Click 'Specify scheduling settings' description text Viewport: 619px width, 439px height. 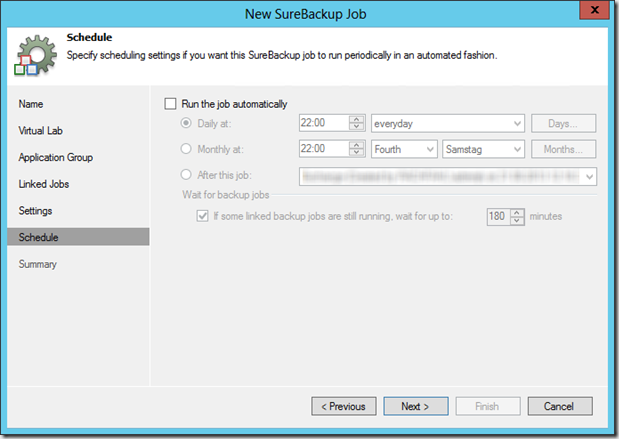[x=282, y=55]
